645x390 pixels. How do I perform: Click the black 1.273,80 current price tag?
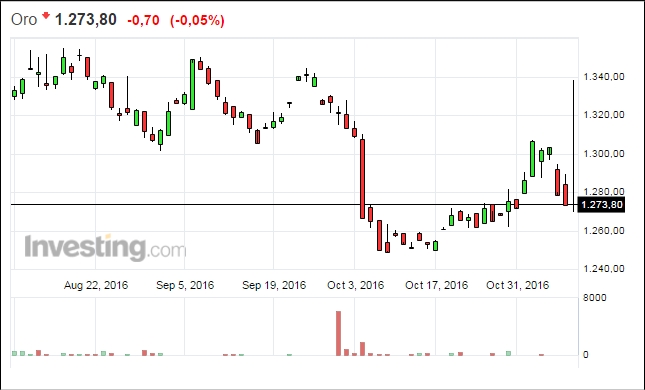pyautogui.click(x=601, y=204)
